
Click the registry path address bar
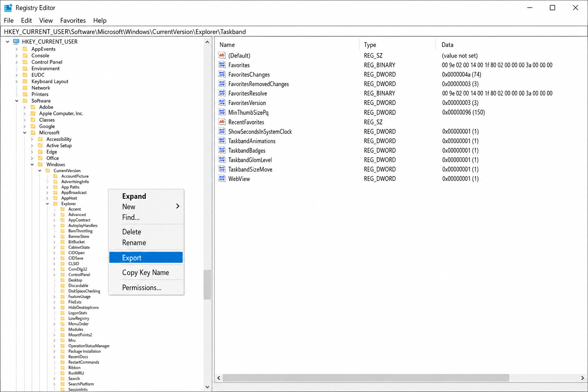point(294,31)
